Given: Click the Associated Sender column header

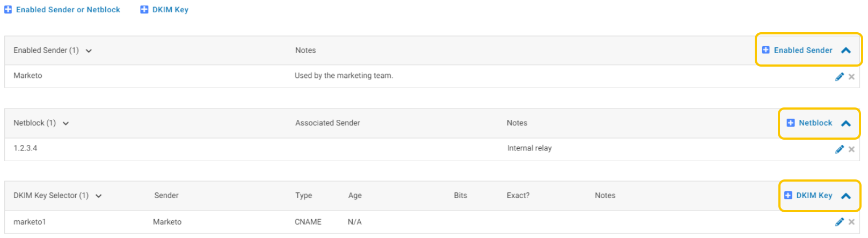Looking at the screenshot, I should pos(327,123).
